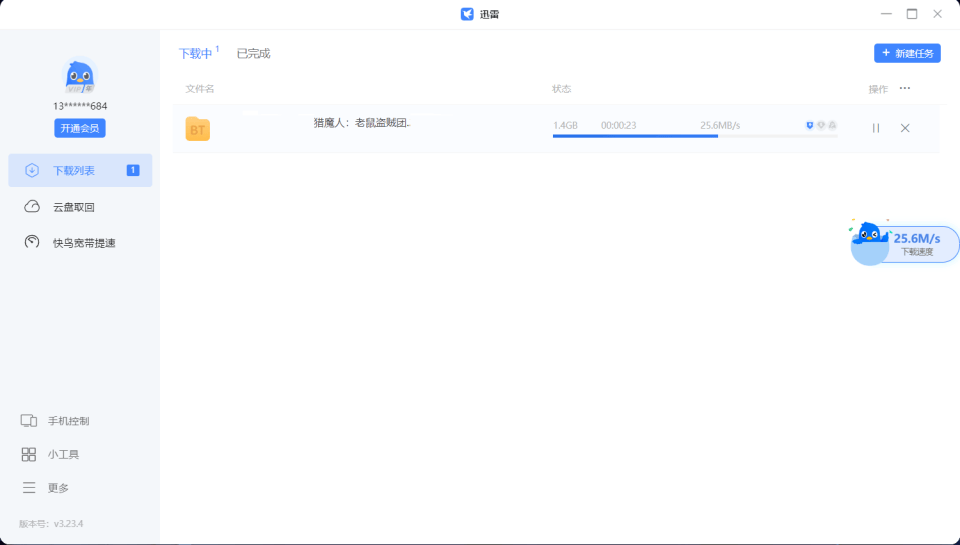Click the hamburger icon beside 更多
This screenshot has height=545, width=960.
click(29, 487)
